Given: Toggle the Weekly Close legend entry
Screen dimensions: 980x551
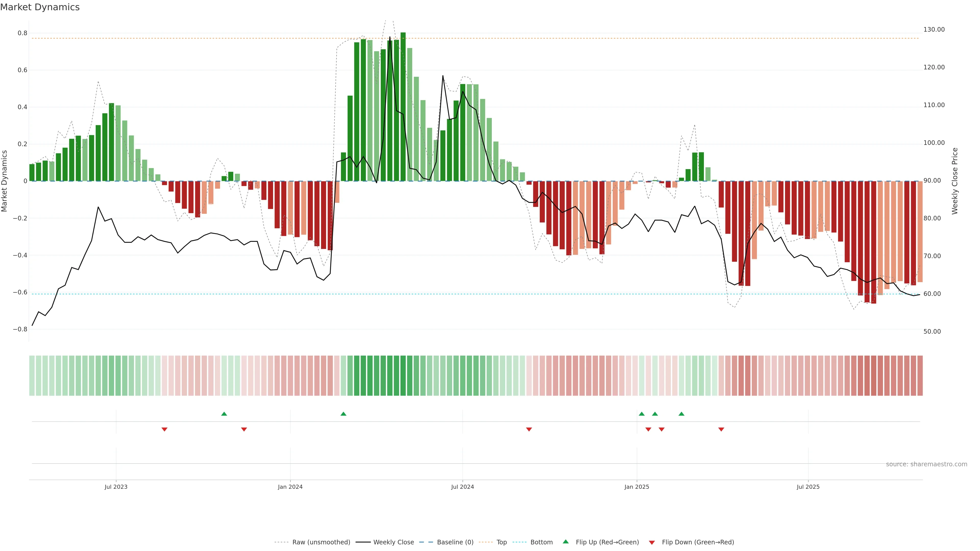Looking at the screenshot, I should tap(393, 542).
